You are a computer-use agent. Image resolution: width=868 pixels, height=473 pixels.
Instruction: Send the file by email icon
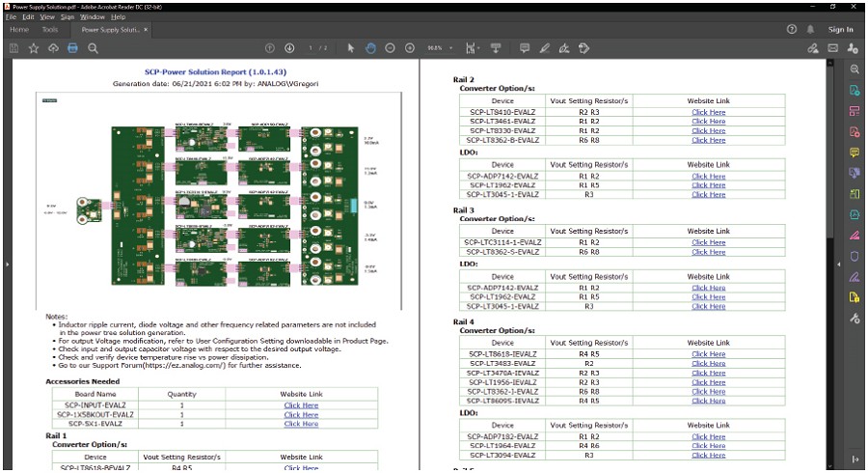coord(832,48)
